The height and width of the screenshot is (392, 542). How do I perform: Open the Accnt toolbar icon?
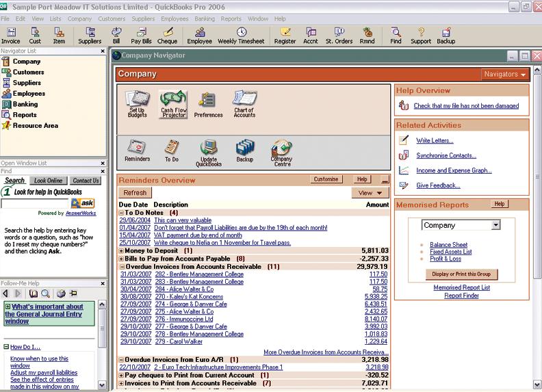click(x=311, y=36)
